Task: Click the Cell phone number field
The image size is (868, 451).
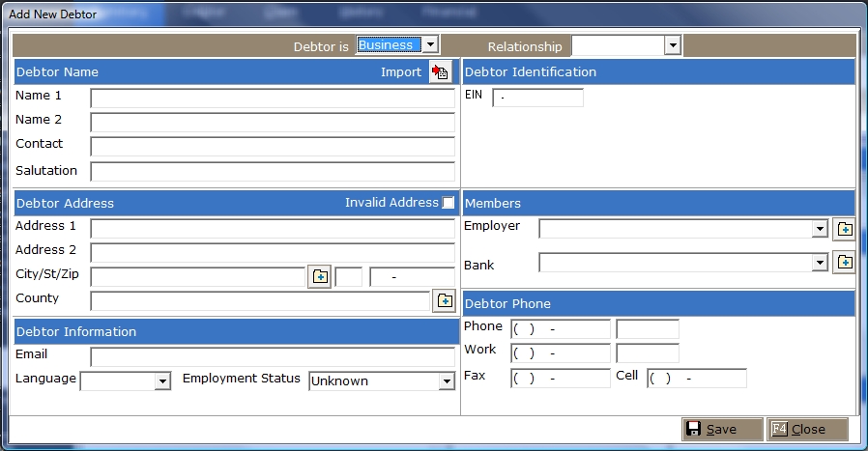Action: (x=696, y=378)
